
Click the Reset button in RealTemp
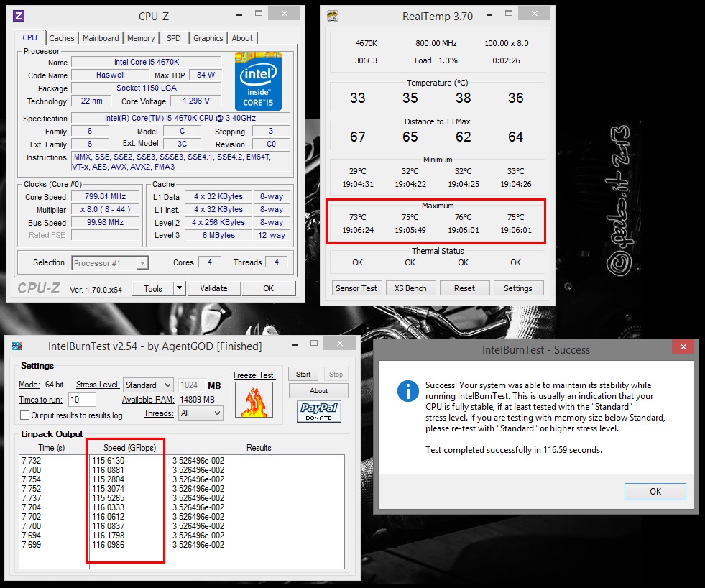[464, 288]
